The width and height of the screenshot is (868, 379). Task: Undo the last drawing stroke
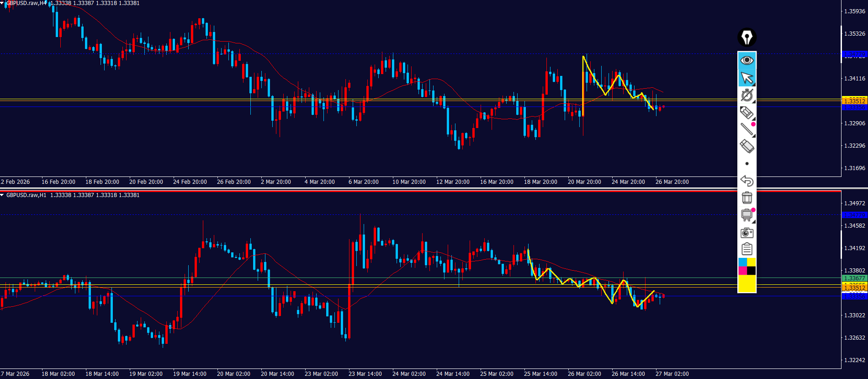[747, 181]
